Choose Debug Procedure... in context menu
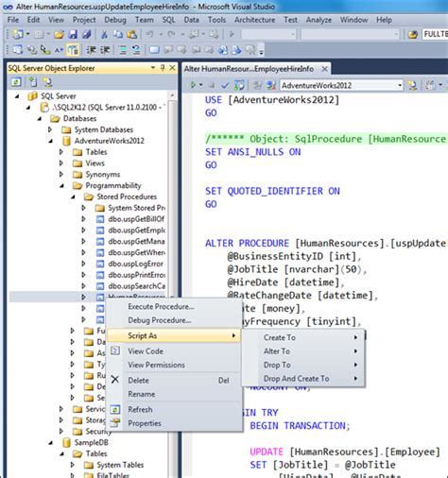Screen dimensions: 448x478 tap(174, 320)
